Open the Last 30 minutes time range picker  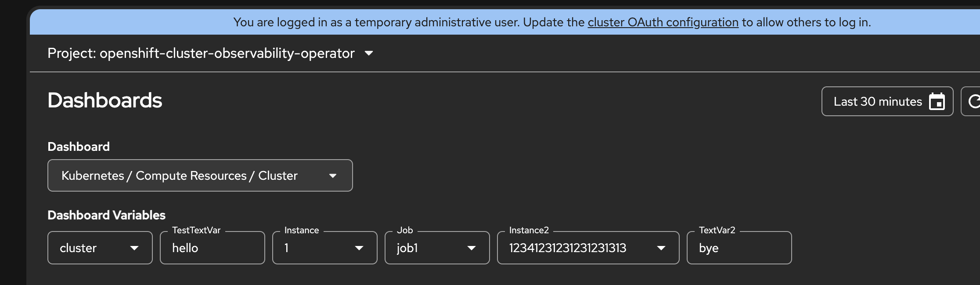pyautogui.click(x=877, y=102)
